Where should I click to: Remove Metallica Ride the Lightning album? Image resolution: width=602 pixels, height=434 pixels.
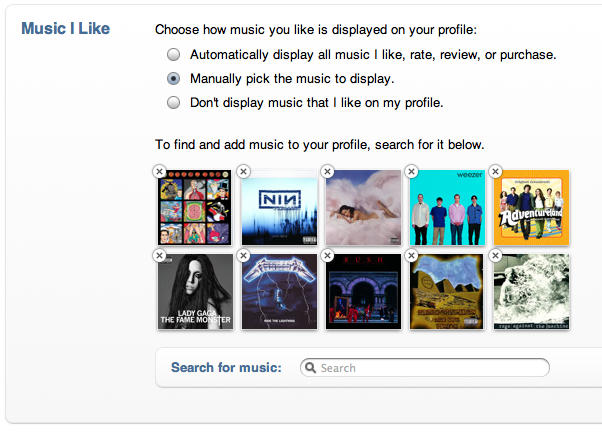tap(244, 256)
